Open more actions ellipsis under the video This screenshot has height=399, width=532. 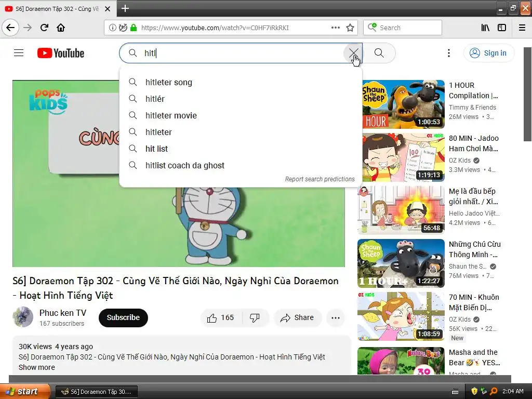point(336,317)
